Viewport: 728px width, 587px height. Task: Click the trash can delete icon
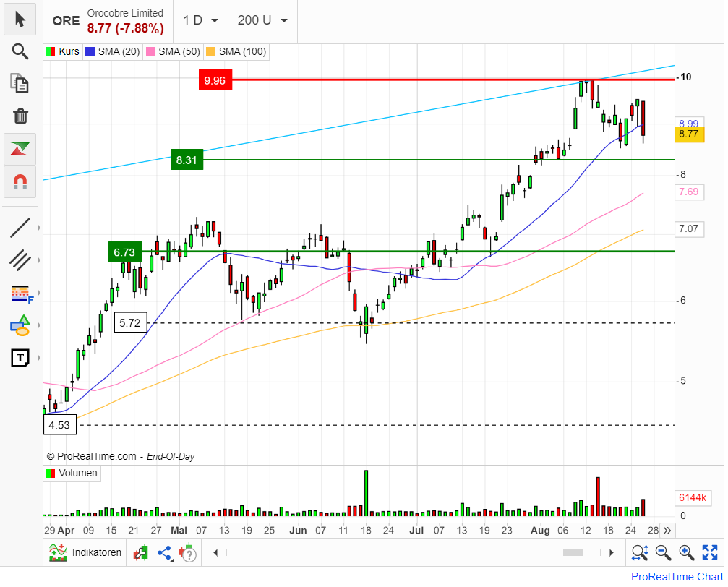point(20,116)
